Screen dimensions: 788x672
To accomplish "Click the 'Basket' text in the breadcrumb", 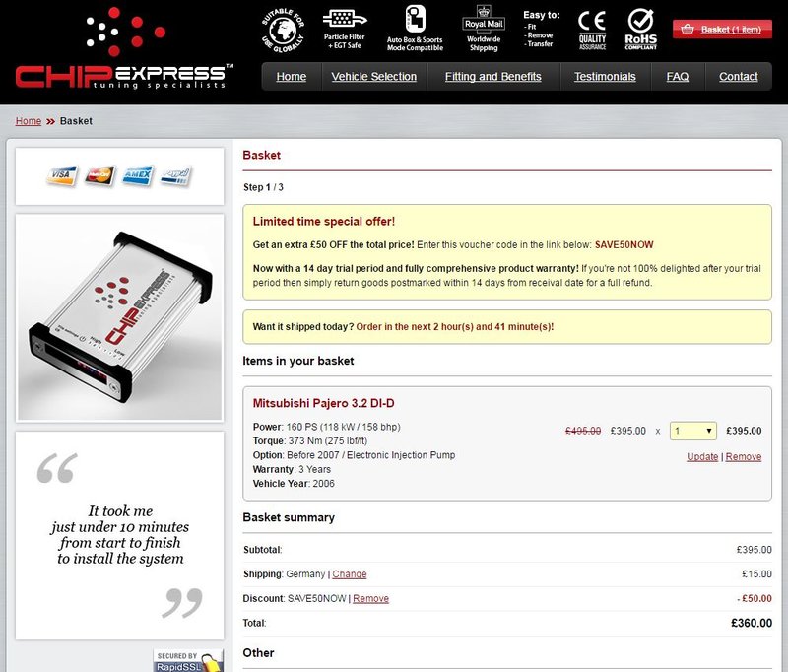I will (x=76, y=121).
